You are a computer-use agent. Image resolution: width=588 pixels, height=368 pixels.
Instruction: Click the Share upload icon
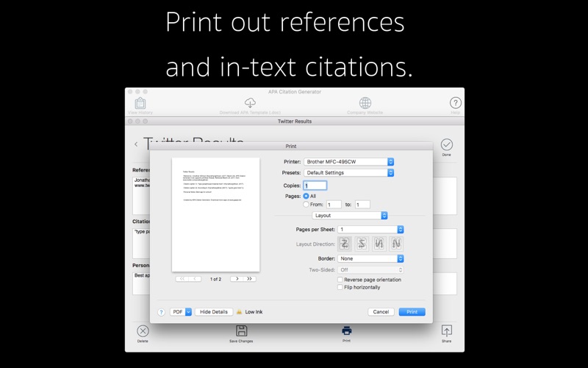click(x=446, y=330)
